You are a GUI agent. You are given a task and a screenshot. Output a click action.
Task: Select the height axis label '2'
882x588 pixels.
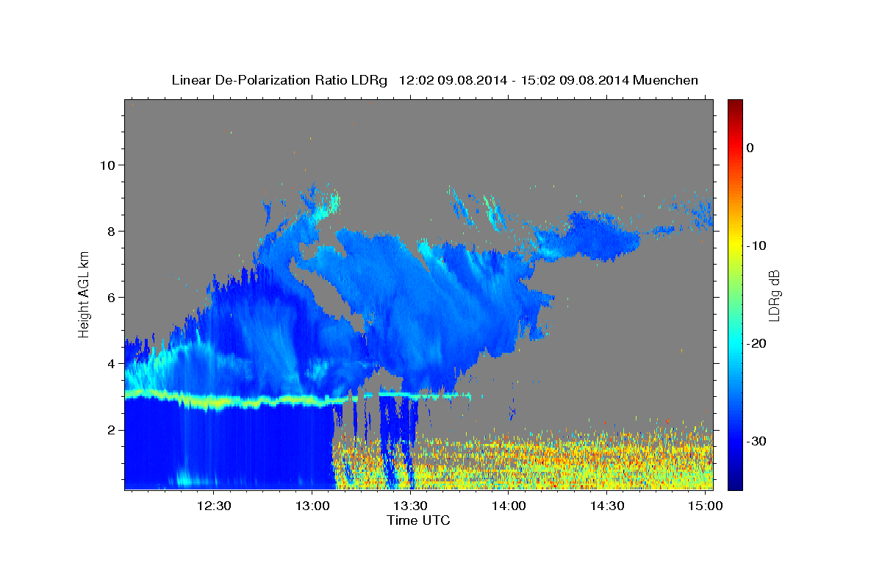tap(111, 429)
